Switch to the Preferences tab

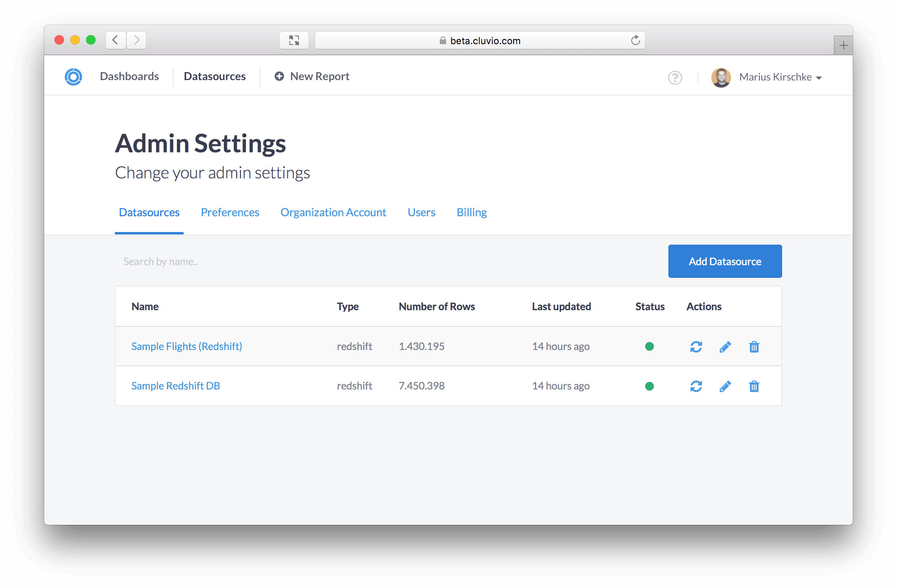point(230,212)
